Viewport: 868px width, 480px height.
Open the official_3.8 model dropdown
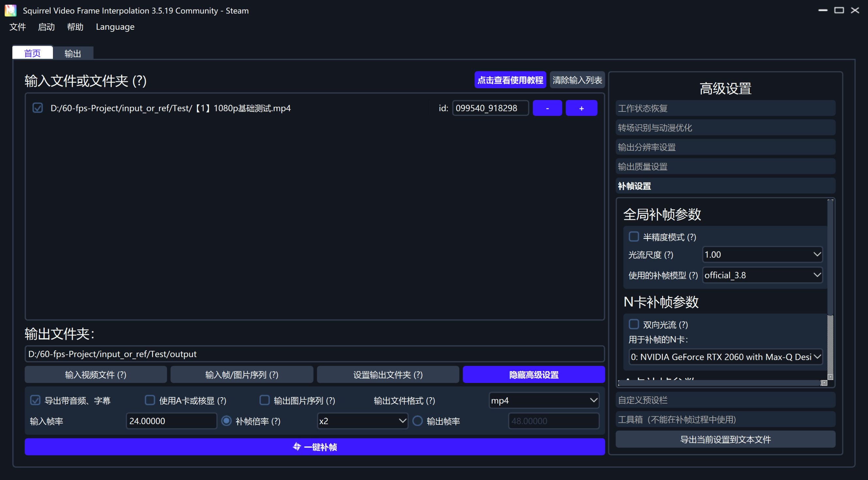click(x=762, y=275)
